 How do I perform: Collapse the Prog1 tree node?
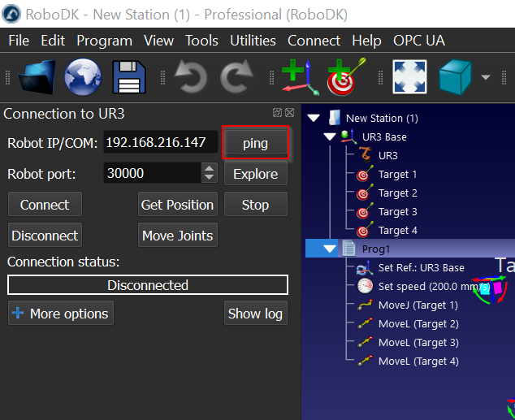[330, 249]
